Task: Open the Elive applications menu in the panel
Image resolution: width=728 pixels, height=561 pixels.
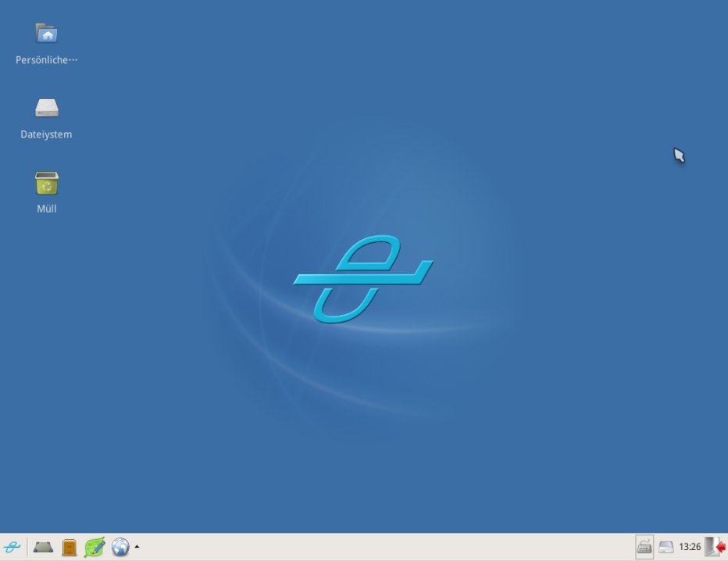Action: click(12, 547)
